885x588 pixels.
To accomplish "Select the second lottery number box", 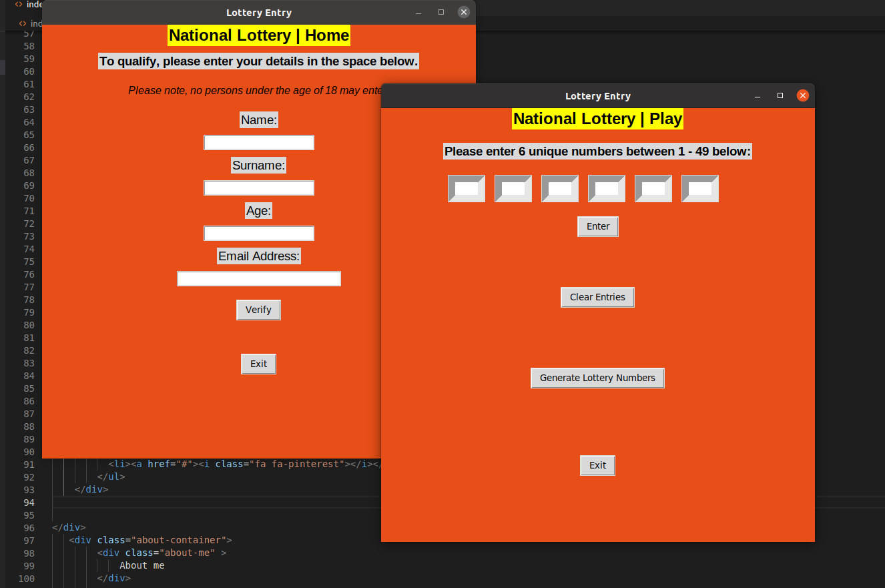I will click(513, 189).
